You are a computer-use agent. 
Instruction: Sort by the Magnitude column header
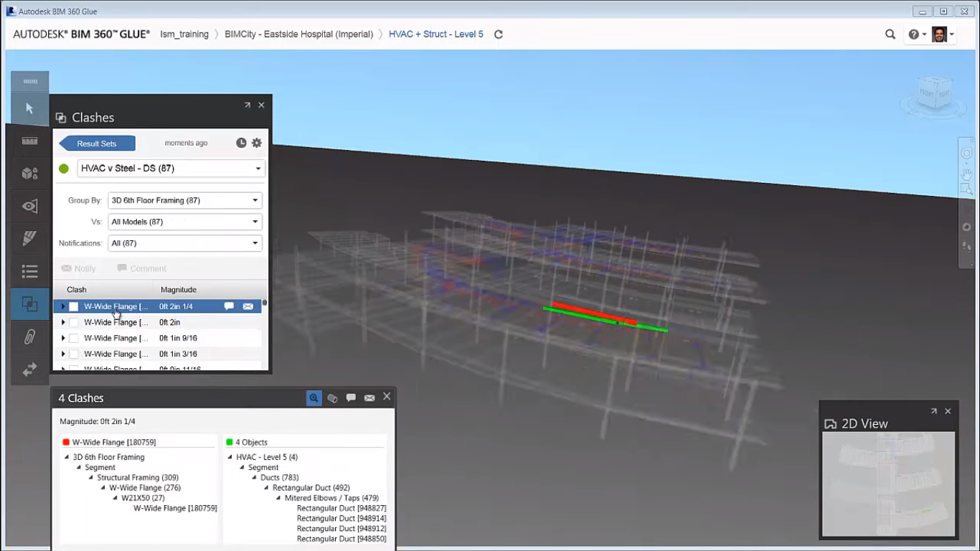tap(179, 290)
